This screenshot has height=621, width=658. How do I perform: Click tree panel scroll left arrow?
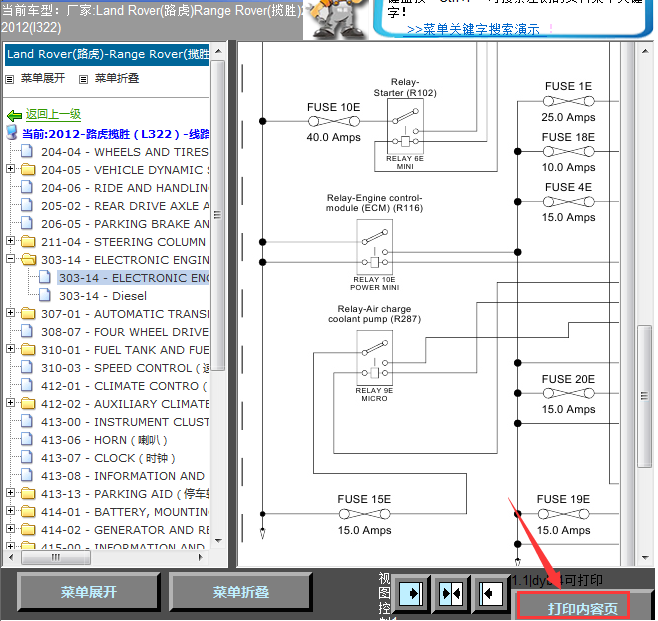tap(11, 557)
